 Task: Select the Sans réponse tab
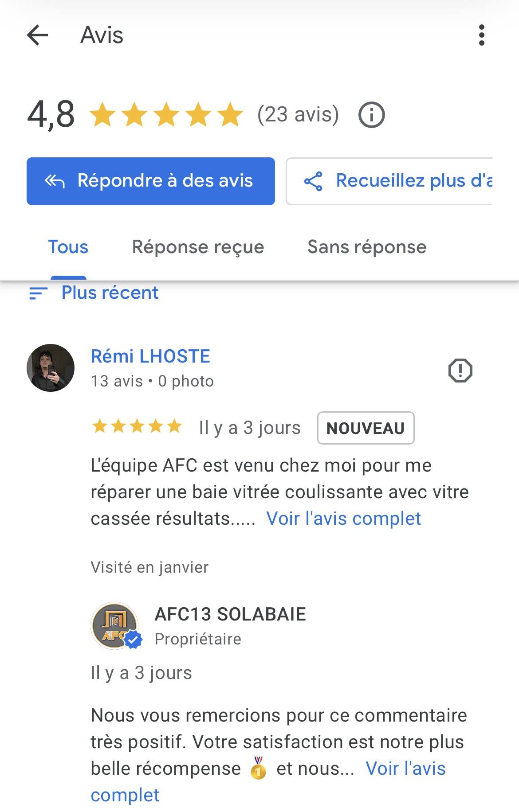coord(366,247)
